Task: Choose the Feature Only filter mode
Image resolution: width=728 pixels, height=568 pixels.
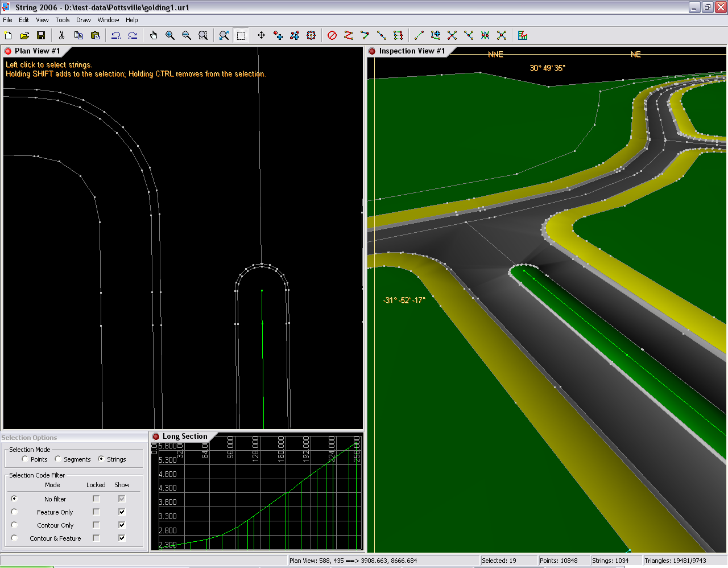Action: pyautogui.click(x=14, y=512)
